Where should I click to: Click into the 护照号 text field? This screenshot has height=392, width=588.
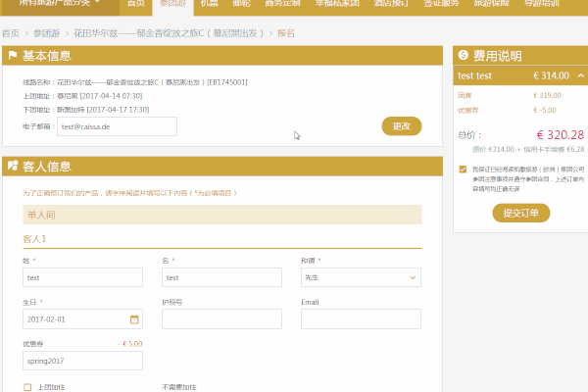pos(221,318)
